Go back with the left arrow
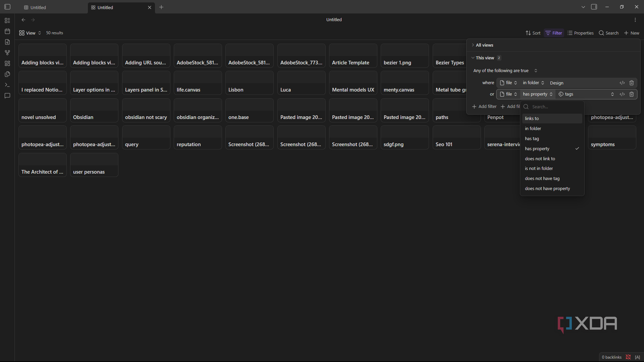Viewport: 644px width, 362px height. [24, 20]
